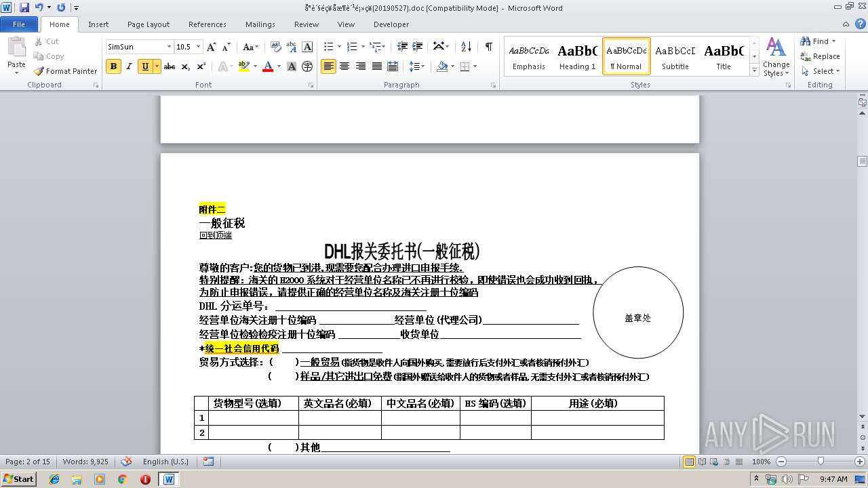Apply Strikethrough formatting
Screen dimensions: 868x488
coord(170,66)
